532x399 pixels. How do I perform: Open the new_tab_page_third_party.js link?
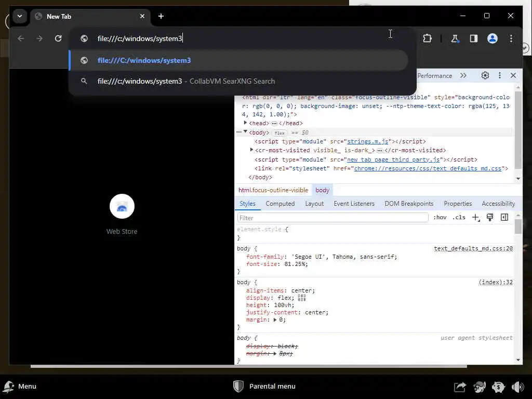click(393, 159)
